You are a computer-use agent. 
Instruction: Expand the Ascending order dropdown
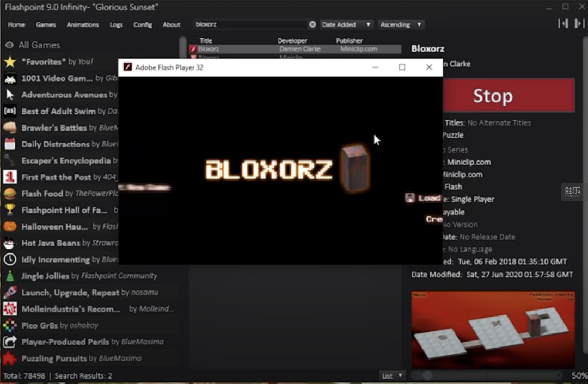click(401, 24)
